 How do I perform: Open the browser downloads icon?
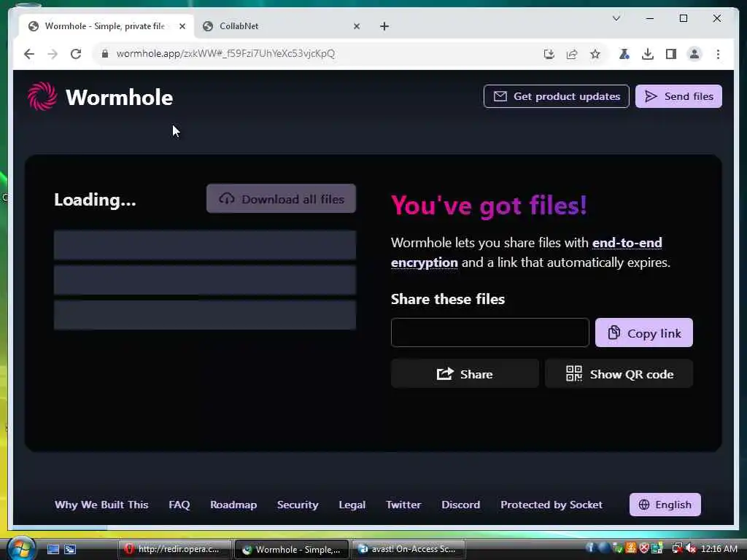[x=648, y=54]
